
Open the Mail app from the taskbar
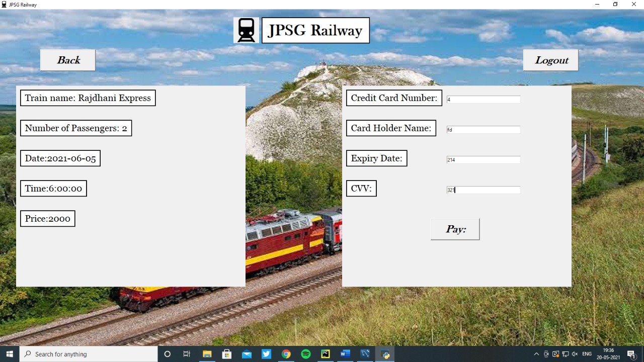pos(247,353)
